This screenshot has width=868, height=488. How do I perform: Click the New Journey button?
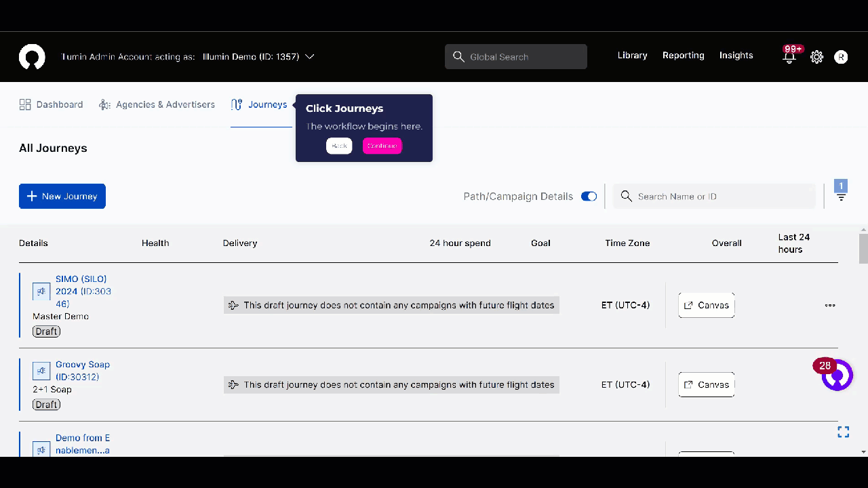tap(62, 197)
